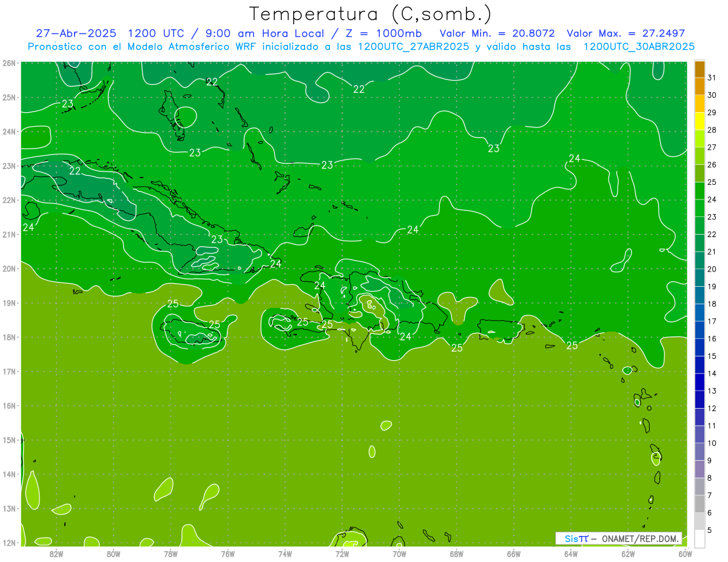This screenshot has height=562, width=728.
Task: Click the '21N' latitude label
Action: click(x=9, y=234)
